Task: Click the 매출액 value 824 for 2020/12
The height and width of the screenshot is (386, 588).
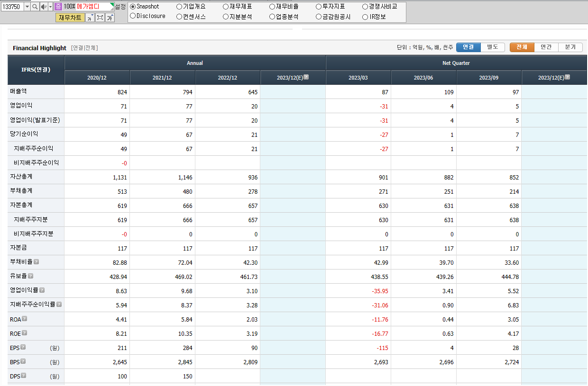Action: (x=122, y=92)
